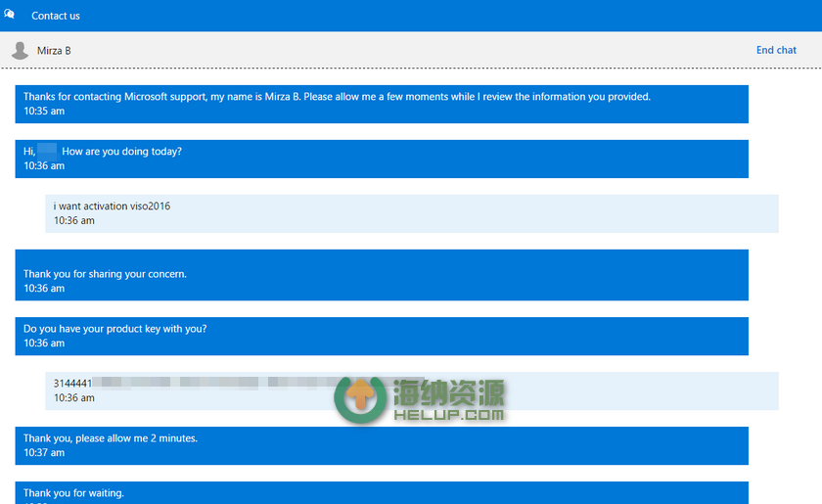Click the agent avatar icon next to Mirza B
Screen dimensions: 822x504
[20, 50]
